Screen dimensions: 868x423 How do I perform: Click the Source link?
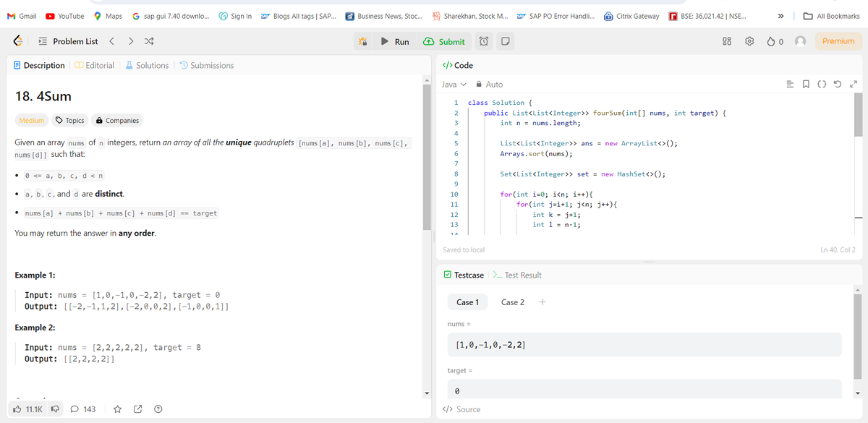[461, 409]
